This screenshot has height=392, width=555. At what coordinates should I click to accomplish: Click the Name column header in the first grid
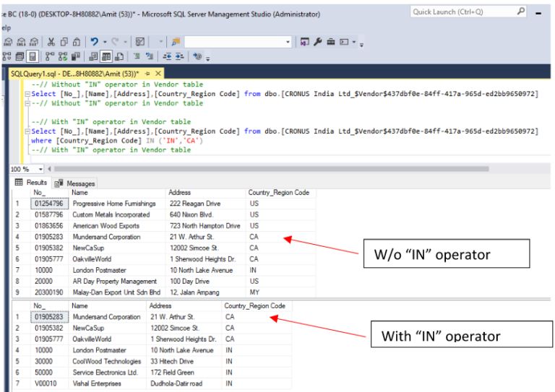(117, 193)
